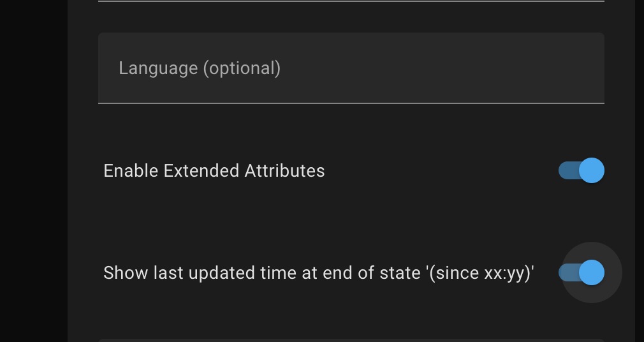Turn off the '(since xx:yy)' state suffix switch
The image size is (644, 342).
point(582,272)
